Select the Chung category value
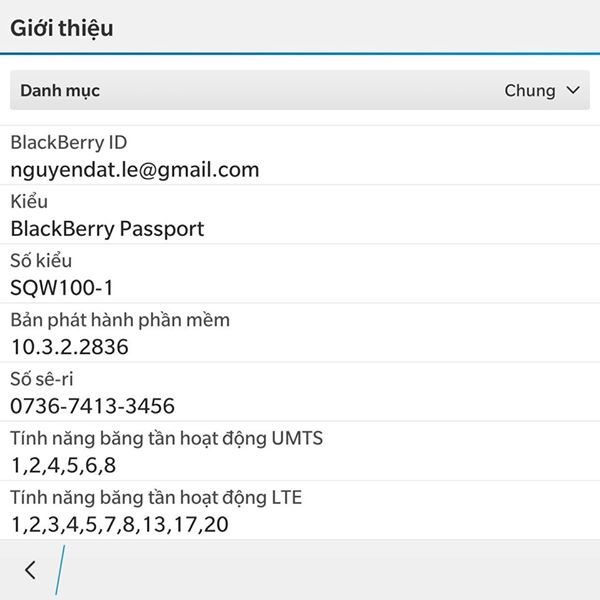 pyautogui.click(x=530, y=91)
